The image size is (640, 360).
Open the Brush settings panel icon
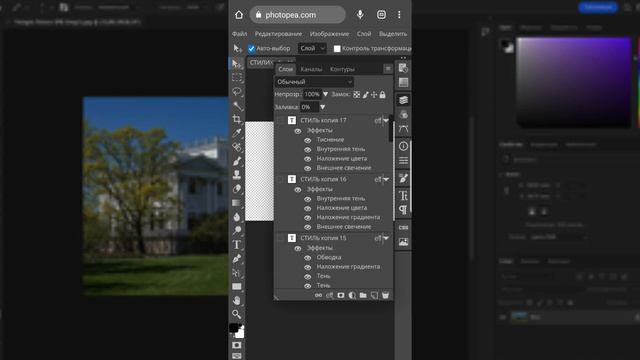[403, 178]
